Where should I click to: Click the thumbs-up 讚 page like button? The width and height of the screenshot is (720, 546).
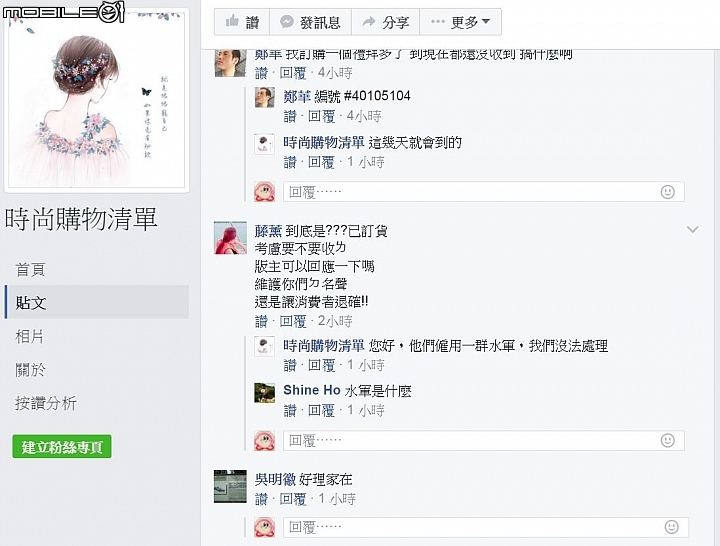coord(242,22)
